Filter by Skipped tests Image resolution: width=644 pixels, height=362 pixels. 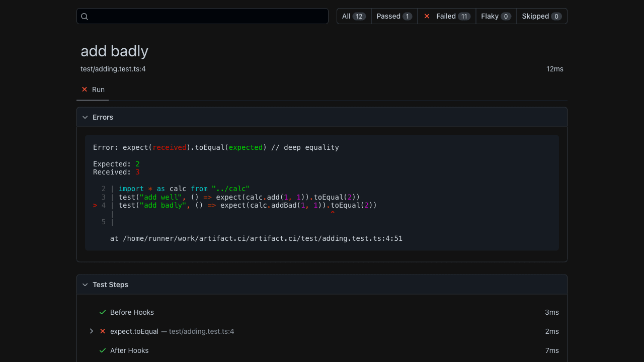pyautogui.click(x=541, y=16)
